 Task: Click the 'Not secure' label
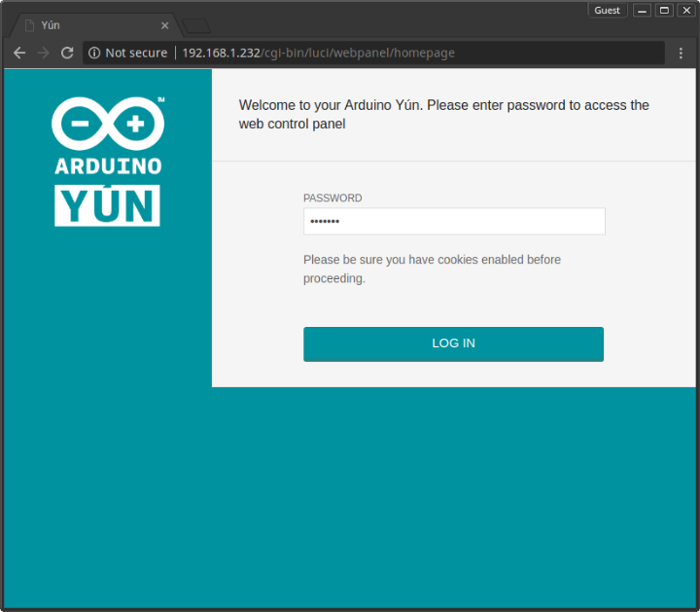point(136,53)
